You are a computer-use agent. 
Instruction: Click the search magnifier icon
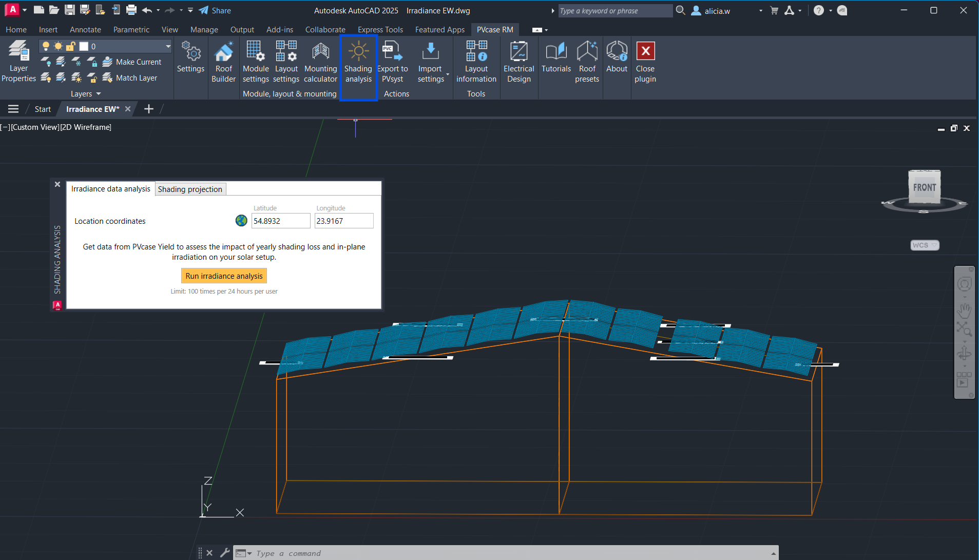click(x=680, y=10)
